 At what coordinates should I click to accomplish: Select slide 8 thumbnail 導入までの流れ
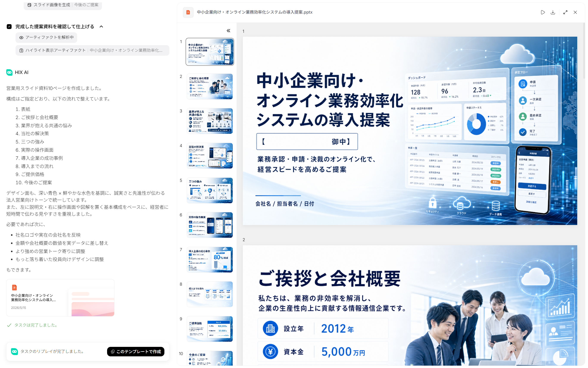209,294
